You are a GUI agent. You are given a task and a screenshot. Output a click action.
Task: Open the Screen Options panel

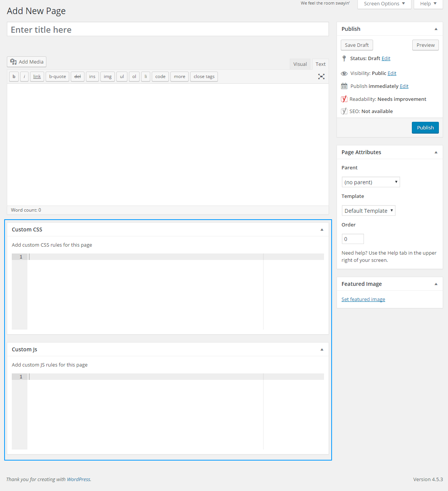click(384, 4)
